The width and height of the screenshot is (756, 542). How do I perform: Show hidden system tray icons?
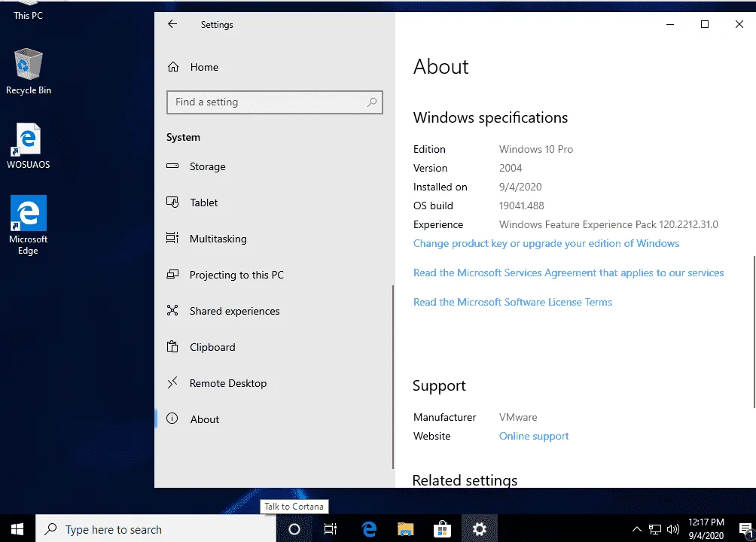pyautogui.click(x=636, y=529)
